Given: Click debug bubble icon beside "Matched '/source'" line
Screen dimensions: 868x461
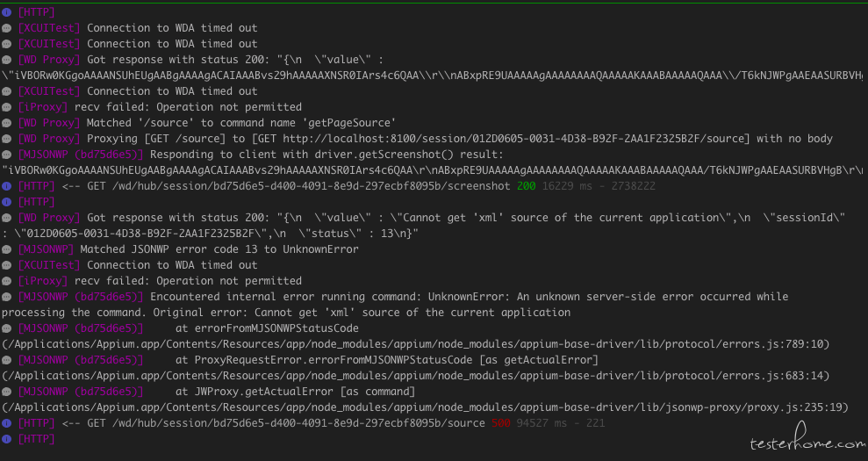Looking at the screenshot, I should pyautogui.click(x=7, y=123).
